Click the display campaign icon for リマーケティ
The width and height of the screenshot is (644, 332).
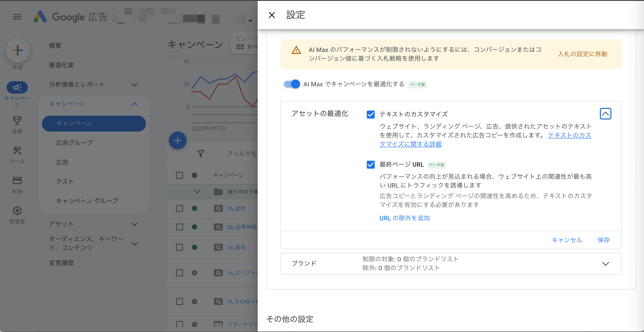(x=218, y=324)
